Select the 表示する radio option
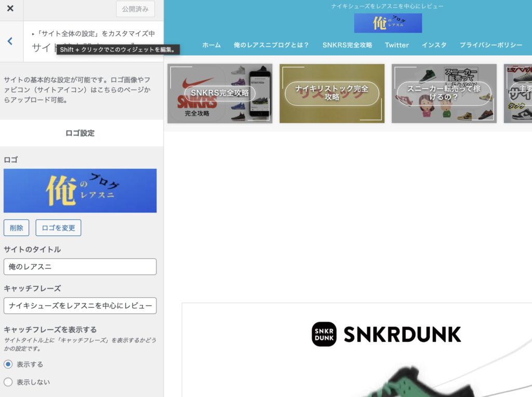The width and height of the screenshot is (532, 397). [8, 364]
